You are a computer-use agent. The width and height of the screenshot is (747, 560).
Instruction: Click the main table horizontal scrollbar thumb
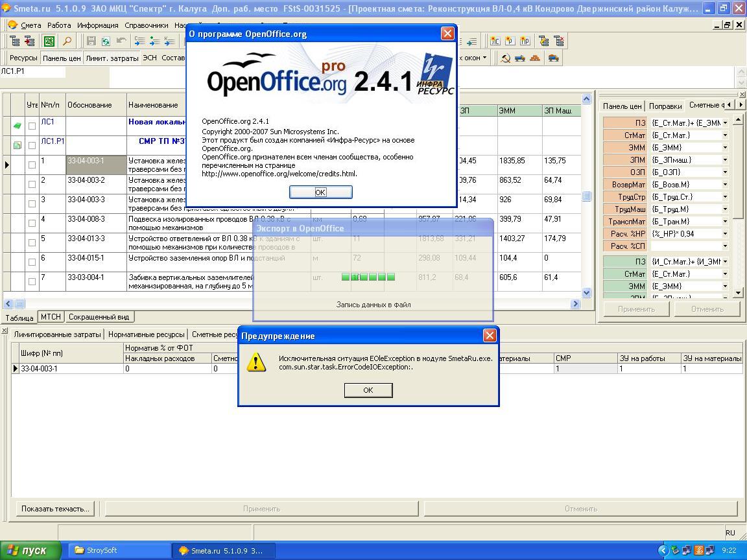(x=19, y=303)
